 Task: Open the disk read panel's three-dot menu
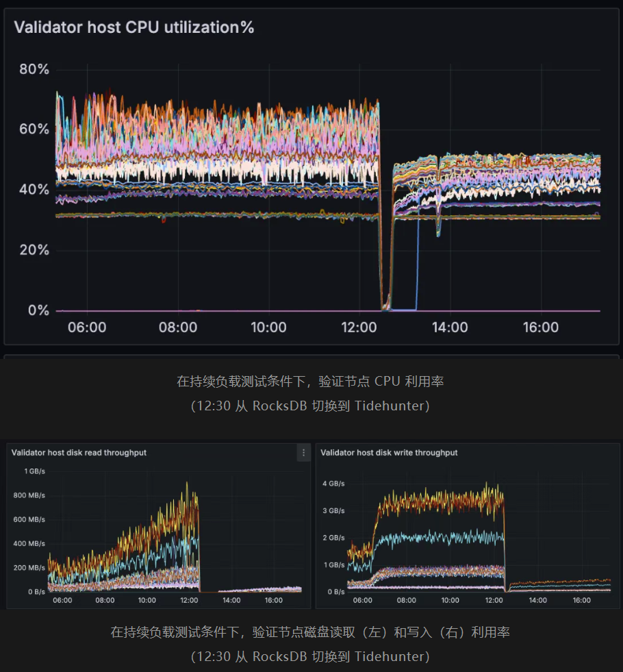tap(303, 453)
